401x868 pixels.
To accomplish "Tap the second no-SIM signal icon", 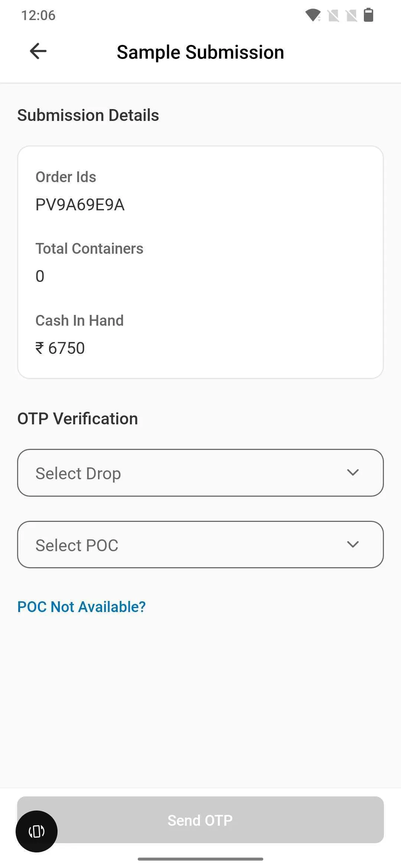I will pos(351,16).
